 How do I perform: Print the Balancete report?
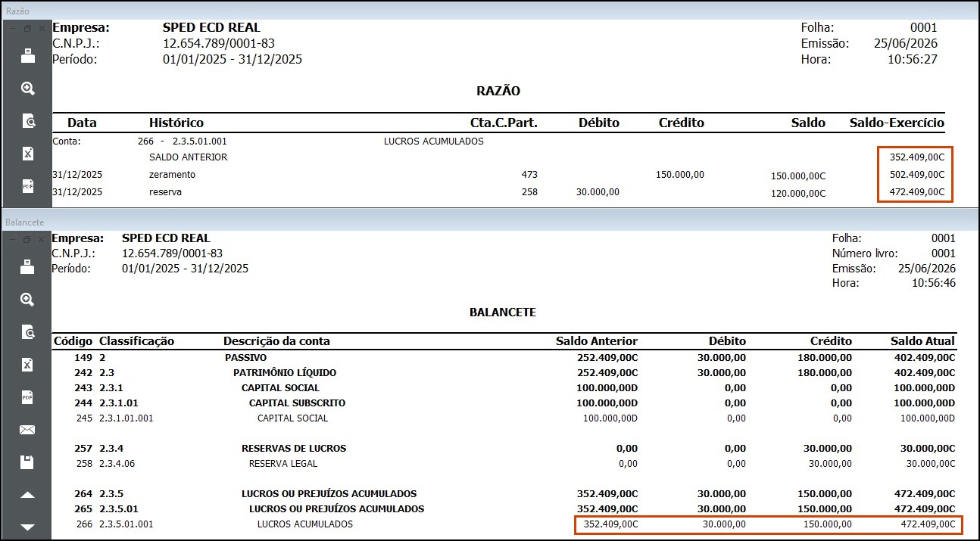tap(28, 266)
